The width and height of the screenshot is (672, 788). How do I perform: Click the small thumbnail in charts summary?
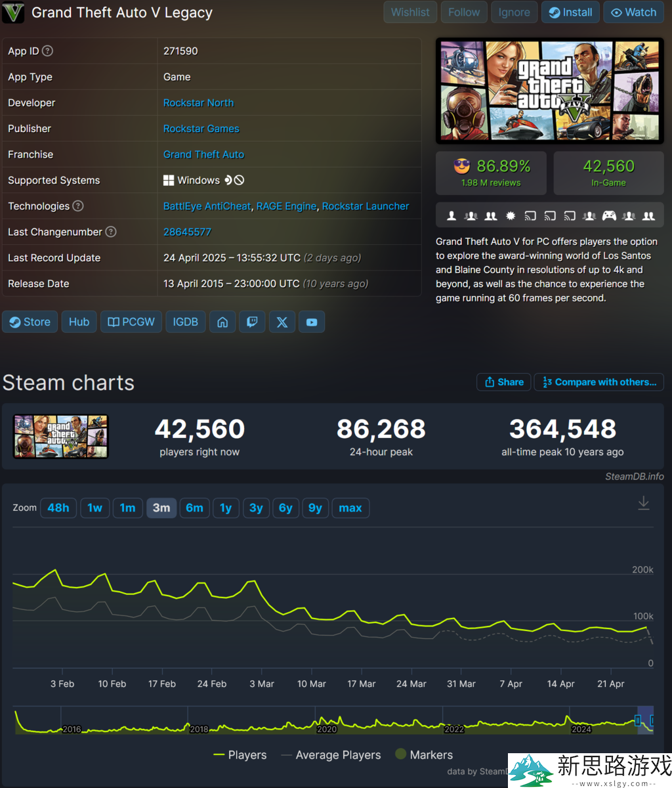(60, 436)
